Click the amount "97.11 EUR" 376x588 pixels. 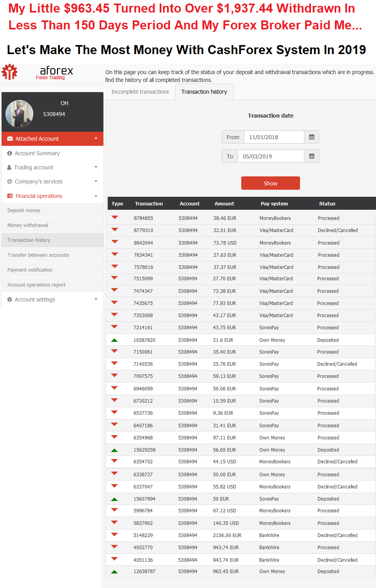[224, 438]
